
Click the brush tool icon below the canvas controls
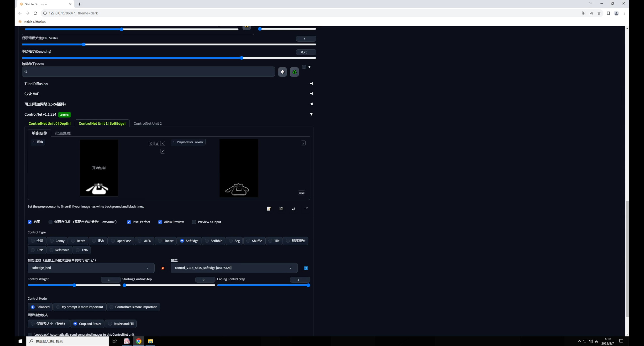(163, 151)
